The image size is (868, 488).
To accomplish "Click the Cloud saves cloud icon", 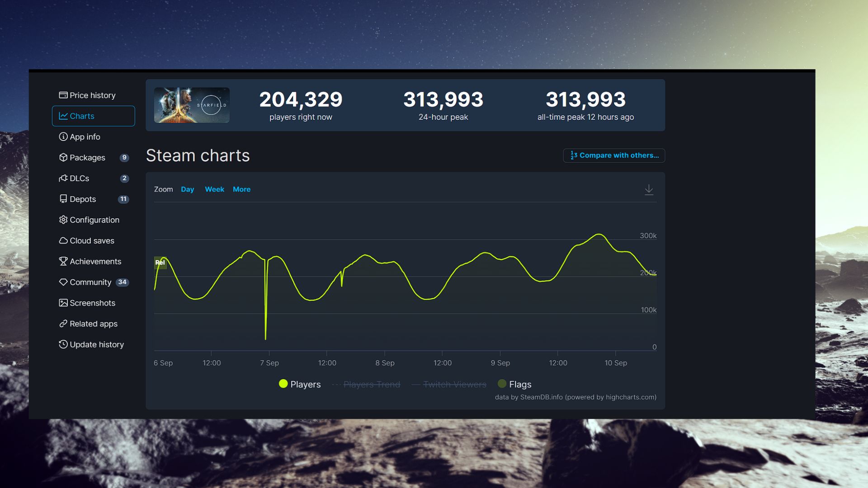I will (x=63, y=240).
